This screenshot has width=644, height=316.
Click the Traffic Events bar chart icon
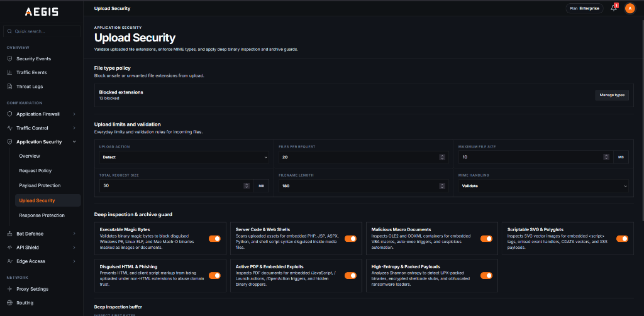[9, 73]
